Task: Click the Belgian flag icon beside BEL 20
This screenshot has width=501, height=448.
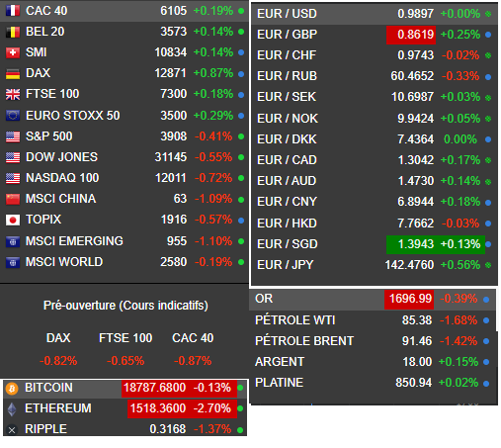Action: [x=13, y=32]
